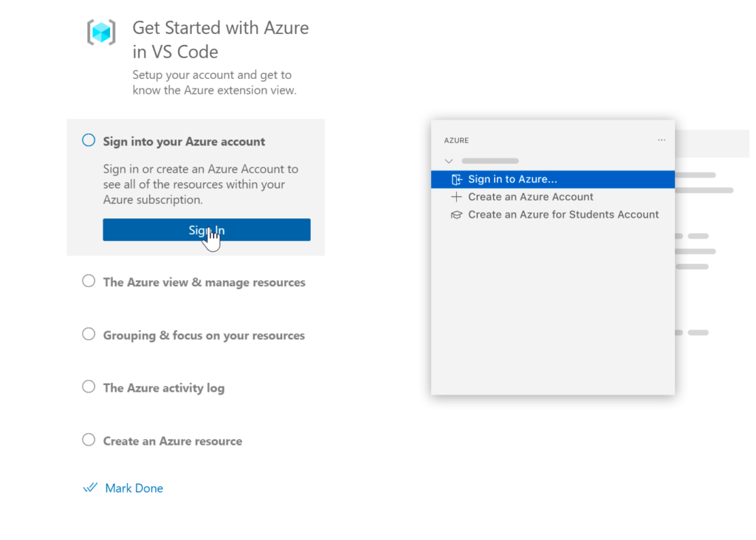The width and height of the screenshot is (756, 540).
Task: Choose Create an Azure for Students Account
Action: [x=563, y=215]
